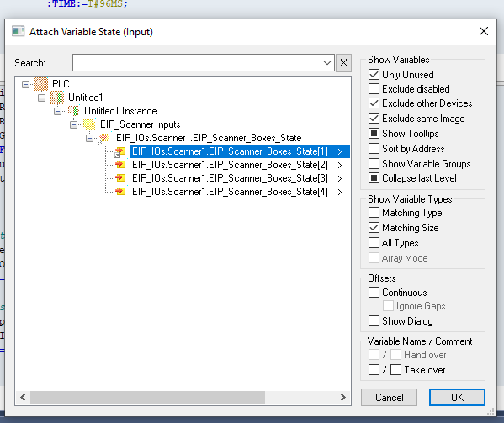The width and height of the screenshot is (504, 423).
Task: Clear the search with the X button
Action: point(343,62)
